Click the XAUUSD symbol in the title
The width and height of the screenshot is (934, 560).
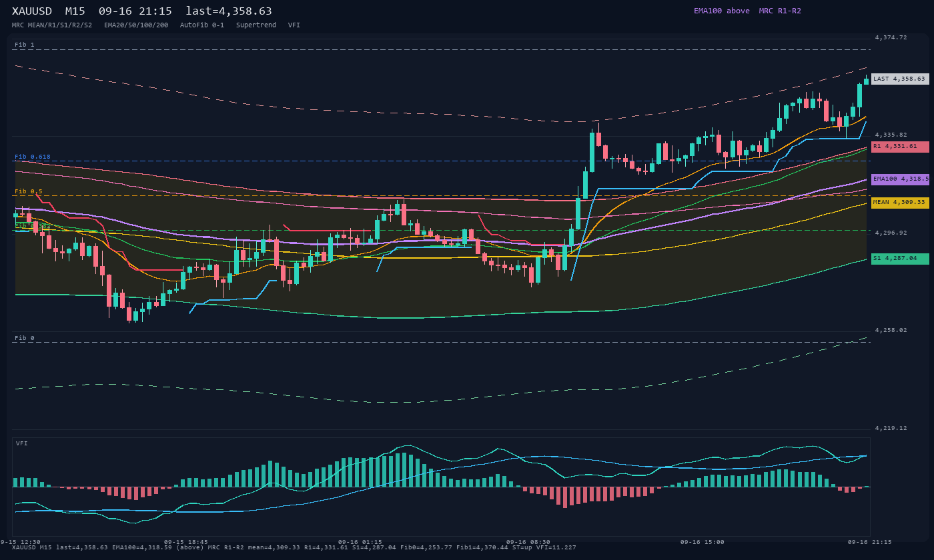(x=32, y=11)
